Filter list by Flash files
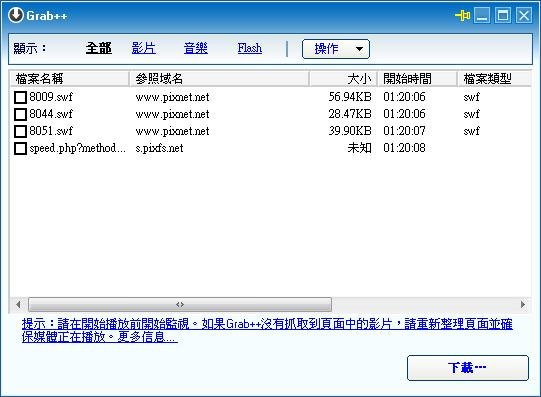541x397 pixels. (x=249, y=48)
